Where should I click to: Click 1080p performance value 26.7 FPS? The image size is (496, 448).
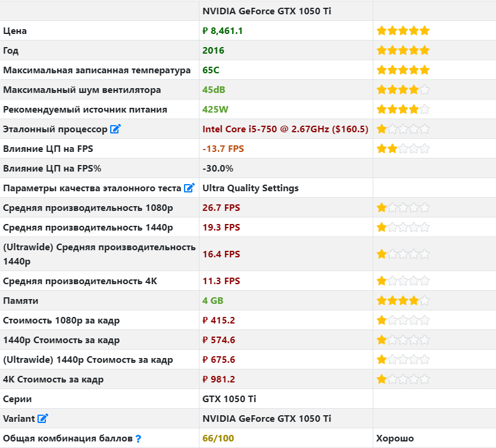[x=221, y=207]
